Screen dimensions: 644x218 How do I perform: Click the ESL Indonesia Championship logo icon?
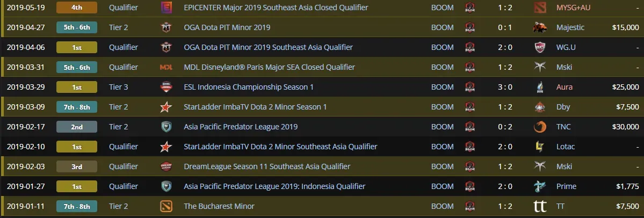coord(166,87)
